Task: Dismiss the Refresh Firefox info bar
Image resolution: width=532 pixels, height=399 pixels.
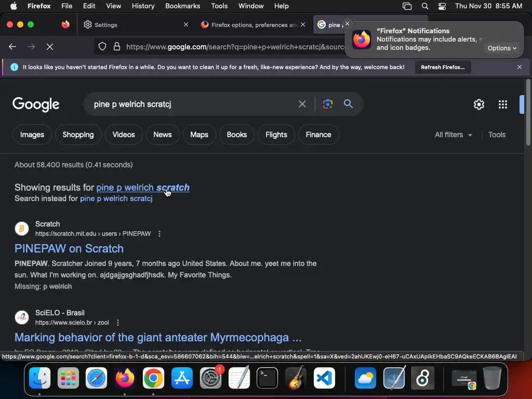Action: tap(519, 67)
